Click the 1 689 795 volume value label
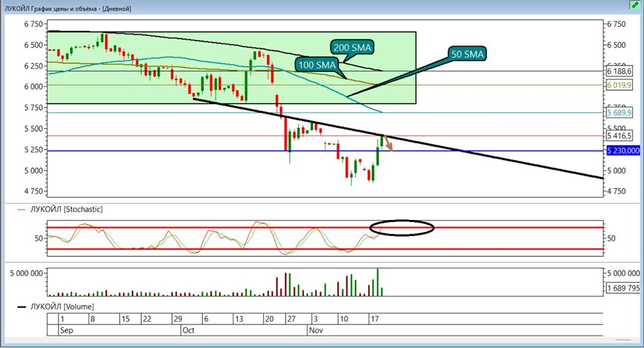The image size is (644, 348). pyautogui.click(x=623, y=288)
